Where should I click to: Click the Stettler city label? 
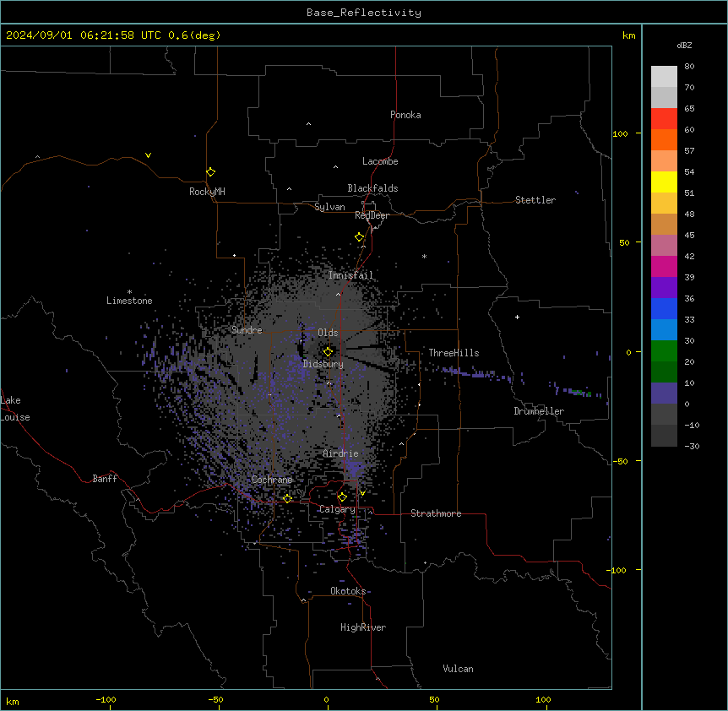[535, 200]
